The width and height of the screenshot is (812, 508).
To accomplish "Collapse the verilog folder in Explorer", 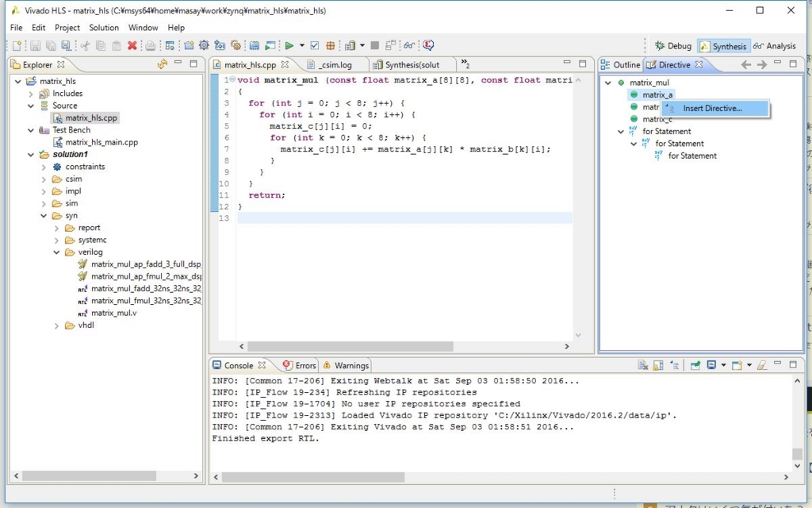I will [57, 252].
